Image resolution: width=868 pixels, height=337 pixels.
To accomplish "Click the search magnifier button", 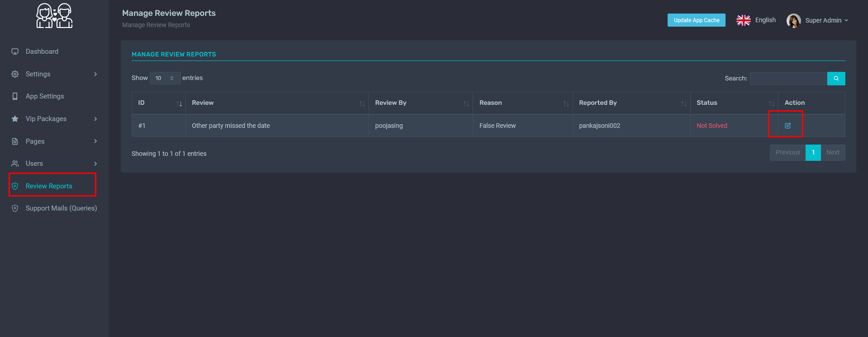I will [836, 79].
